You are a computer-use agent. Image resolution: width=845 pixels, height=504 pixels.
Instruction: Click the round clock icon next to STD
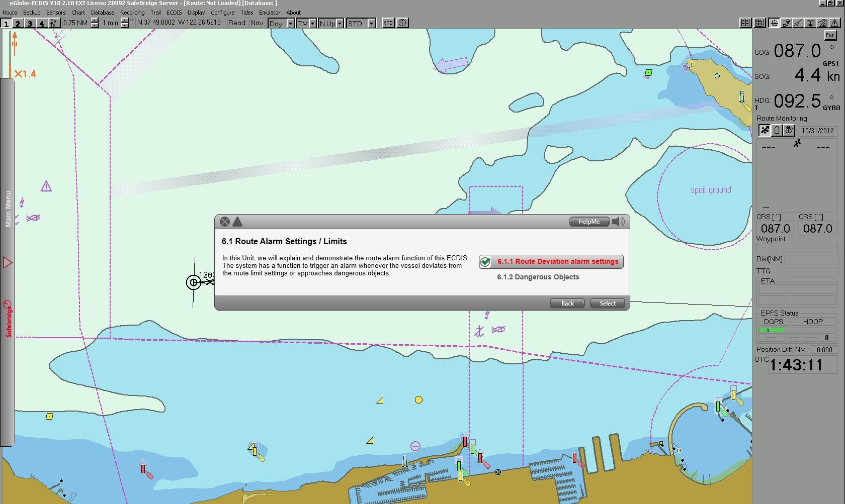[x=402, y=23]
